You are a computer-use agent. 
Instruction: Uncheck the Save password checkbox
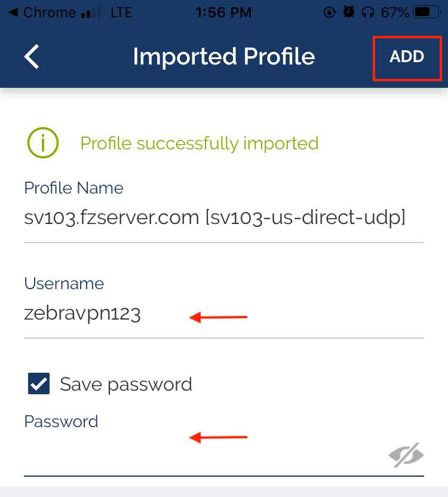tap(39, 384)
